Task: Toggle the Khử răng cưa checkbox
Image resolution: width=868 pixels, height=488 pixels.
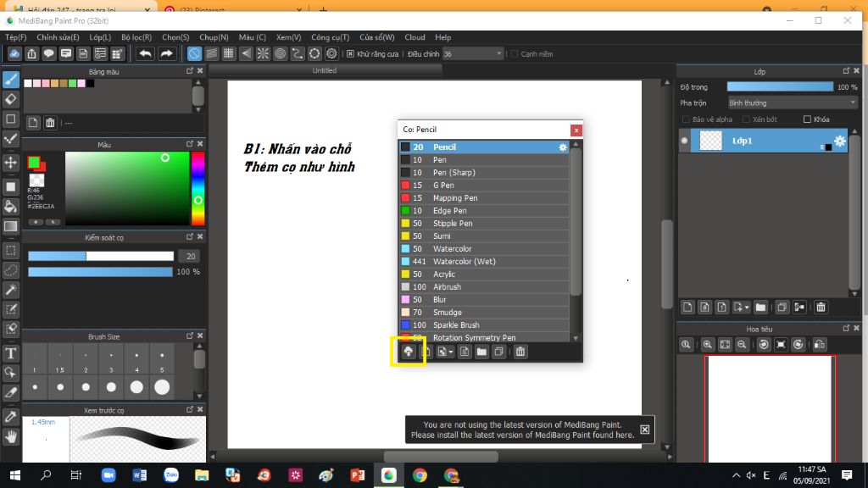Action: click(350, 54)
